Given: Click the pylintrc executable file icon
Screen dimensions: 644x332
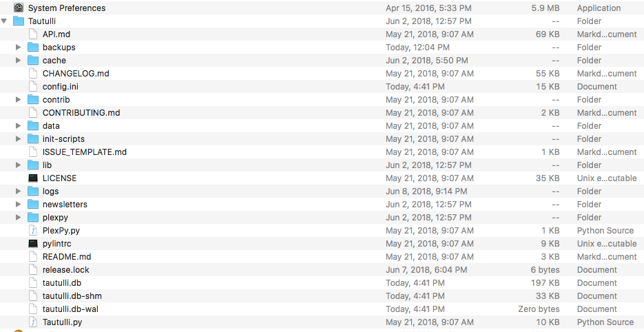Looking at the screenshot, I should 33,244.
